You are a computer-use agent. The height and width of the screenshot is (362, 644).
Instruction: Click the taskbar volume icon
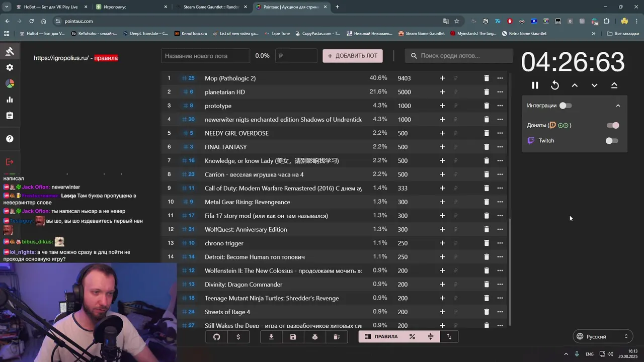click(x=610, y=354)
